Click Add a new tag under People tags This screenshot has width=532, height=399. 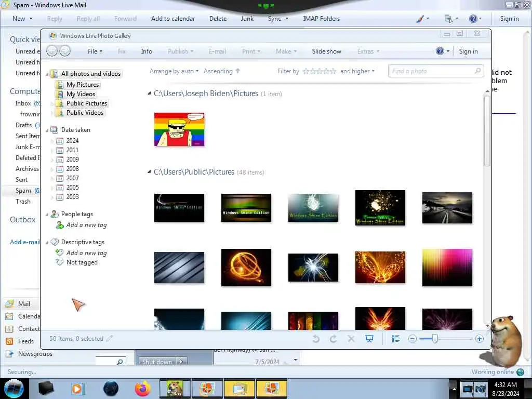pyautogui.click(x=87, y=225)
